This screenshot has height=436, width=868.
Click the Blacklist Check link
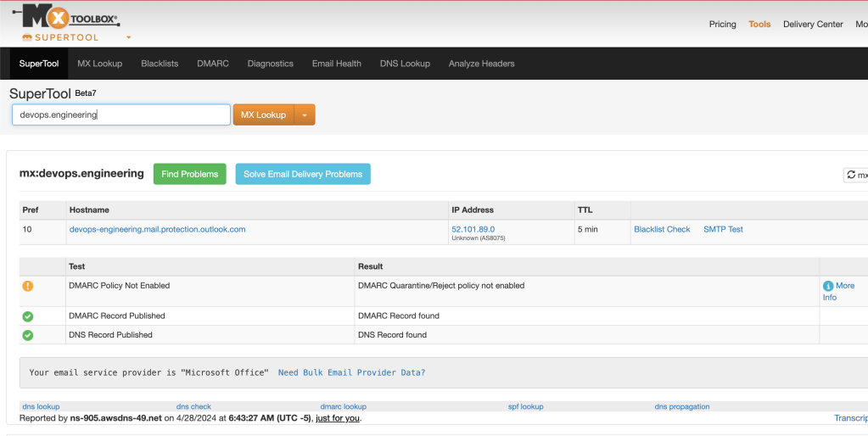tap(662, 229)
